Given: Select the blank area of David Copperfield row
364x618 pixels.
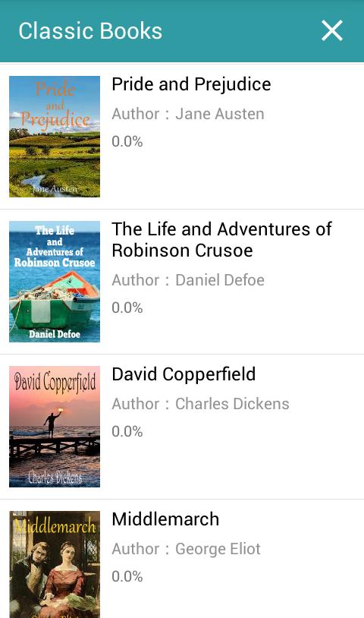Looking at the screenshot, I should point(236,465).
